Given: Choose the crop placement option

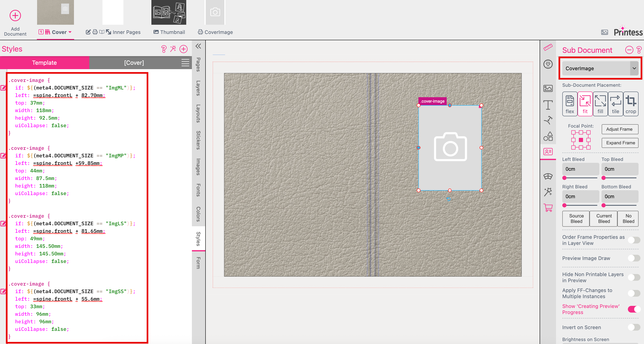Looking at the screenshot, I should pos(631,104).
